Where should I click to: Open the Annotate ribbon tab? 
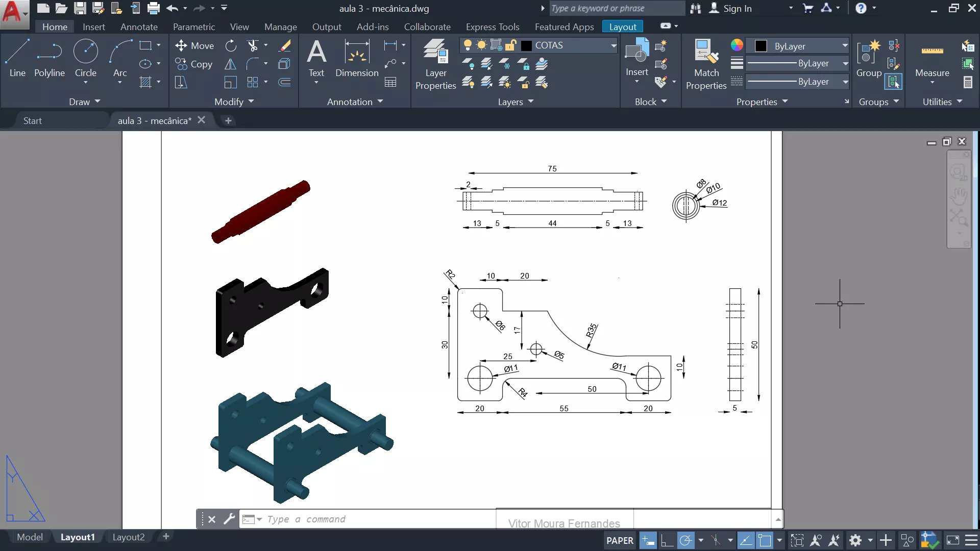click(x=139, y=27)
